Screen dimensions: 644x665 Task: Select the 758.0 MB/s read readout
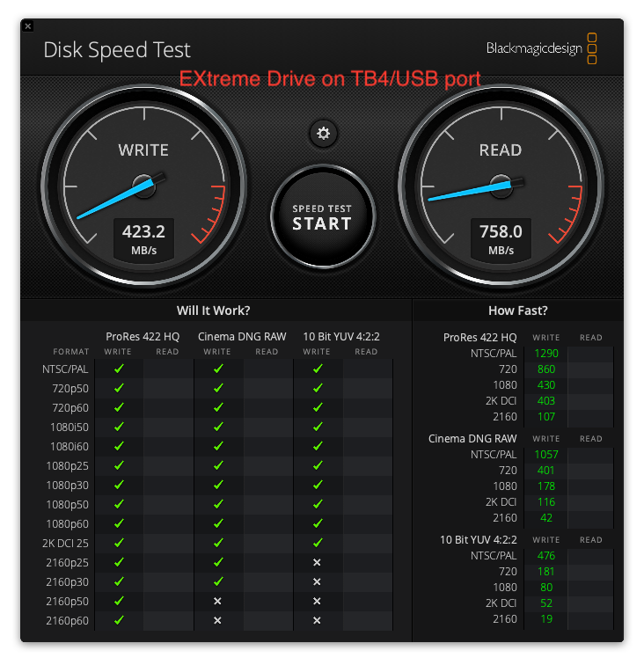tap(501, 239)
